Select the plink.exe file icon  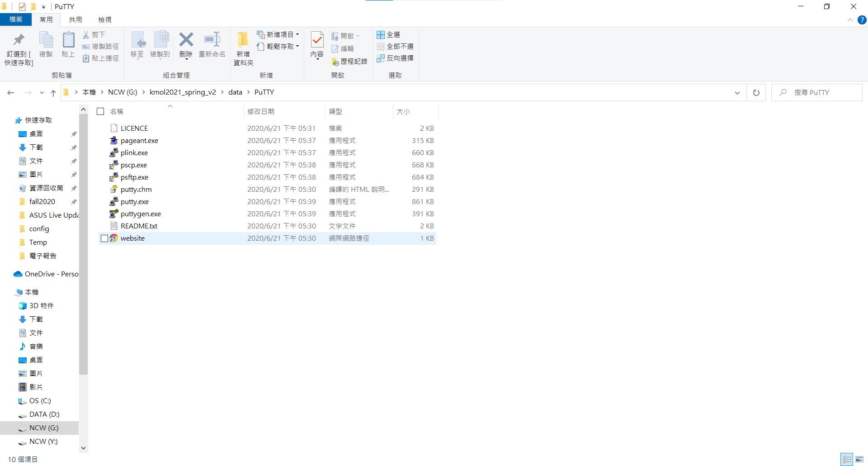[x=114, y=152]
